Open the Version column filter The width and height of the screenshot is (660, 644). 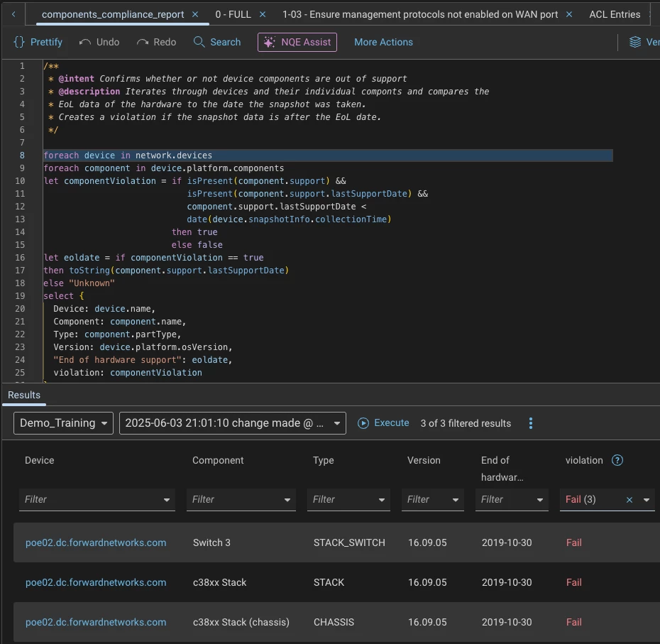tap(433, 500)
